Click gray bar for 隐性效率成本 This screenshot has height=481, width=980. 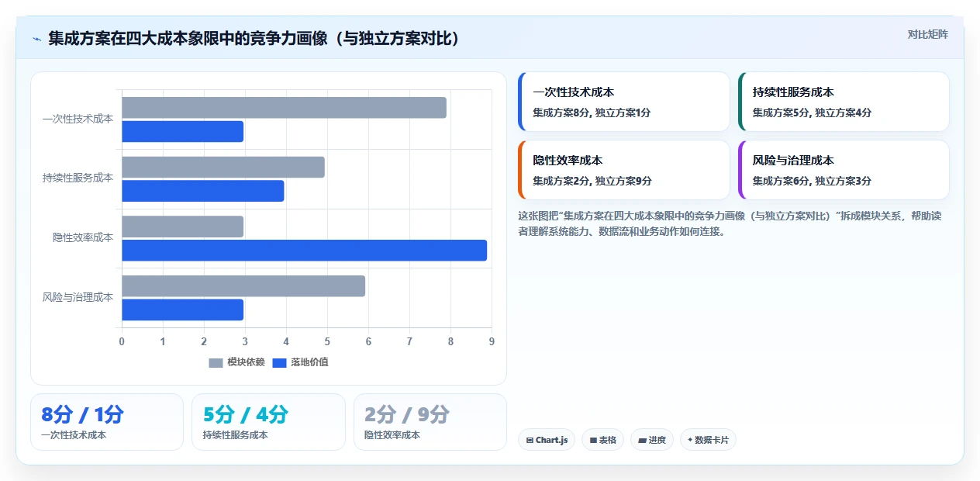coord(182,227)
